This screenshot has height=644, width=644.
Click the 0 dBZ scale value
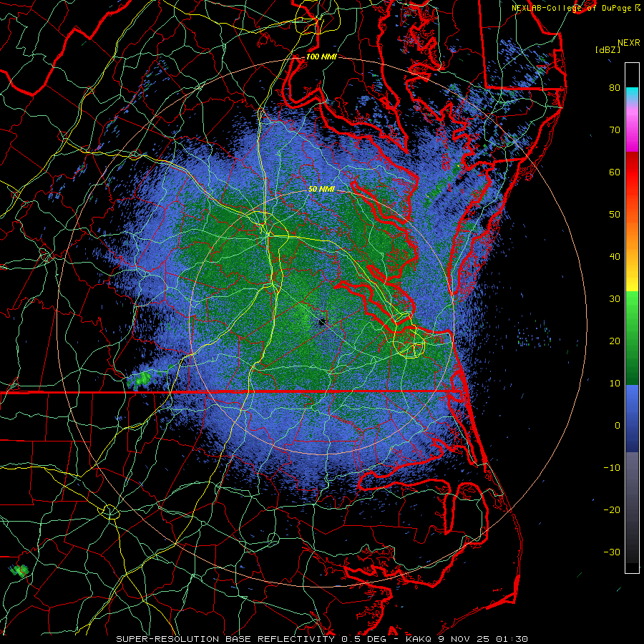(x=618, y=426)
